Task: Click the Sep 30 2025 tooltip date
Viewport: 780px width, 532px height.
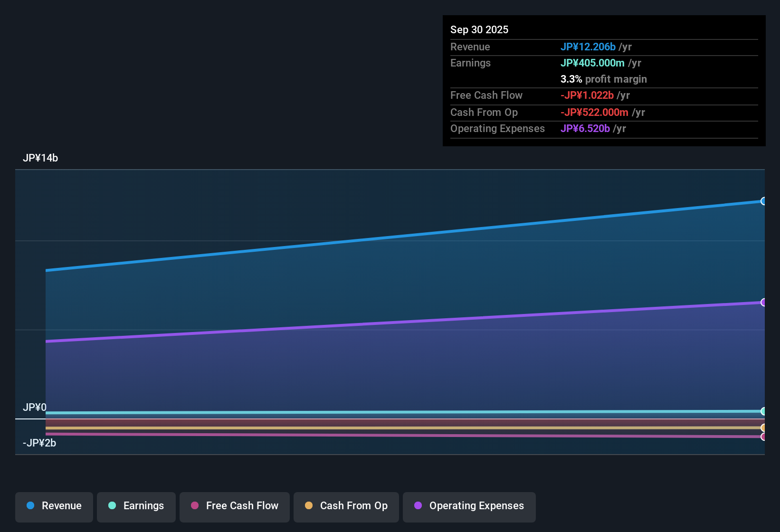Action: pos(479,29)
